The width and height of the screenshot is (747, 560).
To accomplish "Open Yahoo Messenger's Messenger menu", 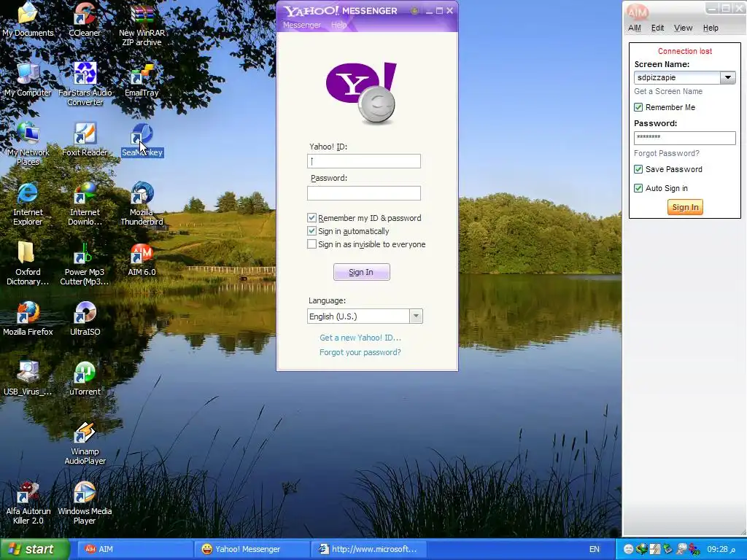I will point(302,25).
